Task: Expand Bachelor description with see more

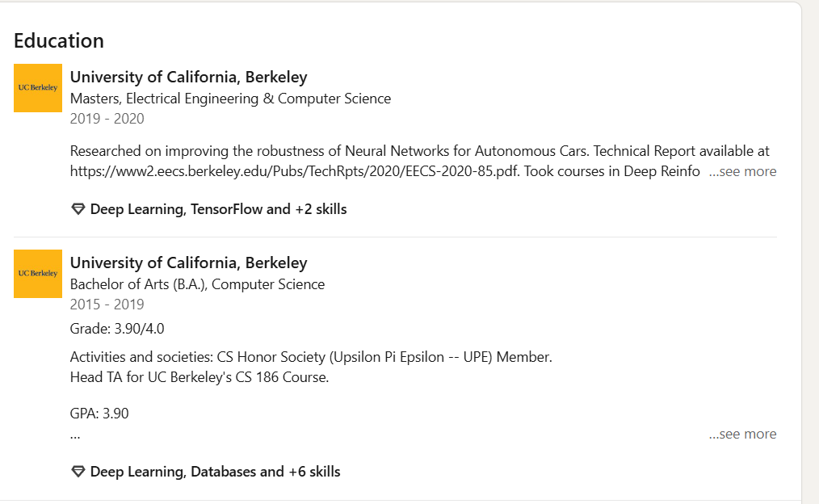Action: [x=742, y=434]
